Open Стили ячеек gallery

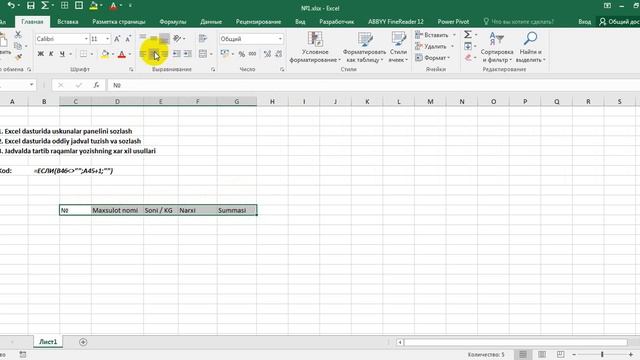pos(398,47)
